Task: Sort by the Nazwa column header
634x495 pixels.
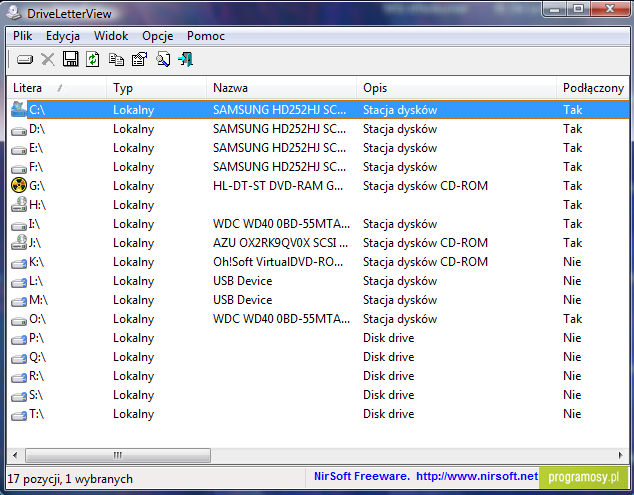Action: 281,88
